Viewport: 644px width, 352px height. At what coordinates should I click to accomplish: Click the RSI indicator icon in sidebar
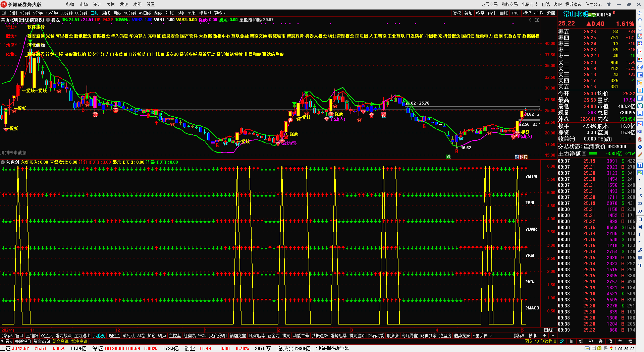point(640,131)
